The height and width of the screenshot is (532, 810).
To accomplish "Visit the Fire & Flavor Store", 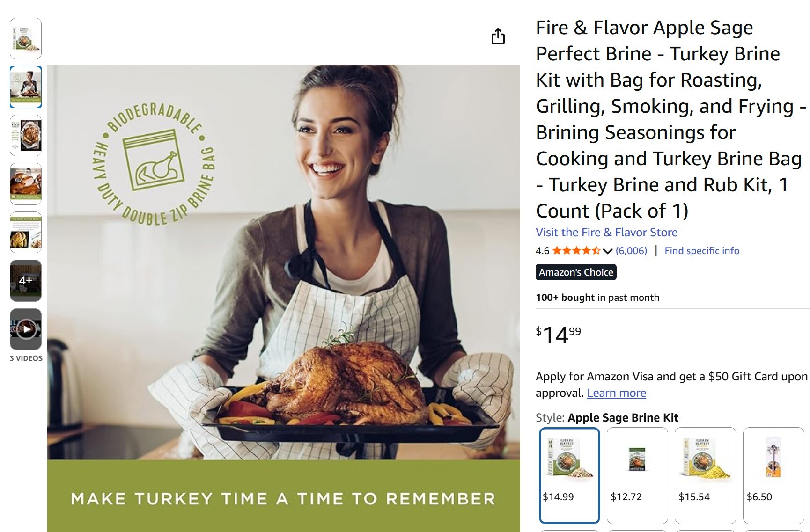I will [x=606, y=233].
